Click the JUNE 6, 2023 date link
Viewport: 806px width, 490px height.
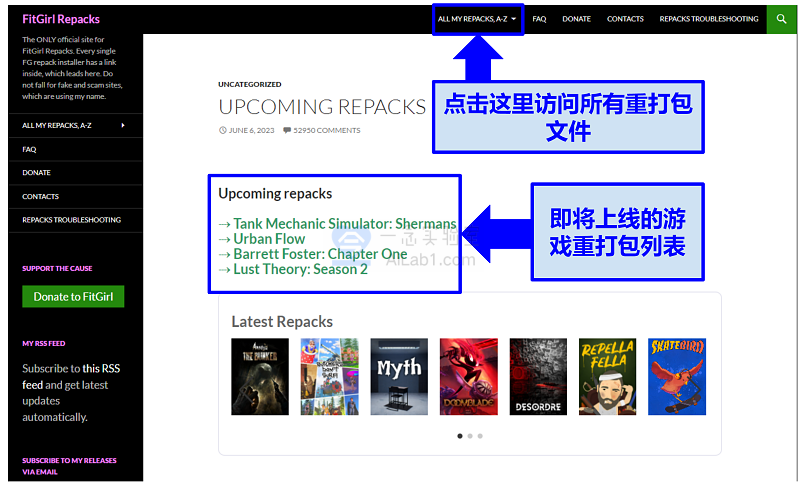coord(251,131)
